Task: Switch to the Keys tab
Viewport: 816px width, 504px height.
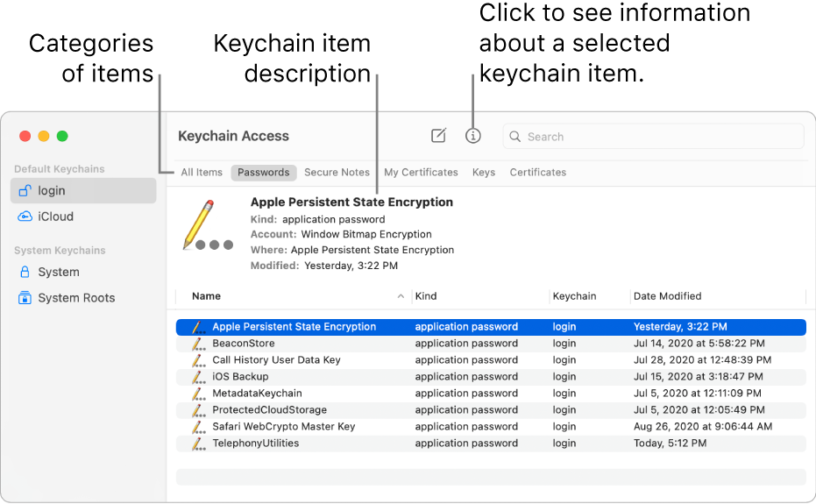Action: pyautogui.click(x=484, y=173)
